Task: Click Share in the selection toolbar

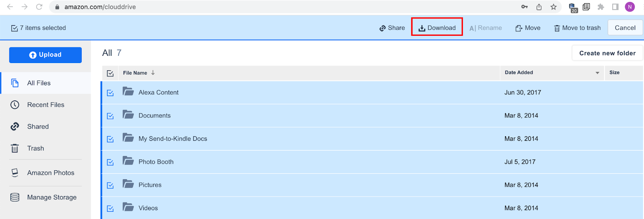Action: pyautogui.click(x=392, y=28)
